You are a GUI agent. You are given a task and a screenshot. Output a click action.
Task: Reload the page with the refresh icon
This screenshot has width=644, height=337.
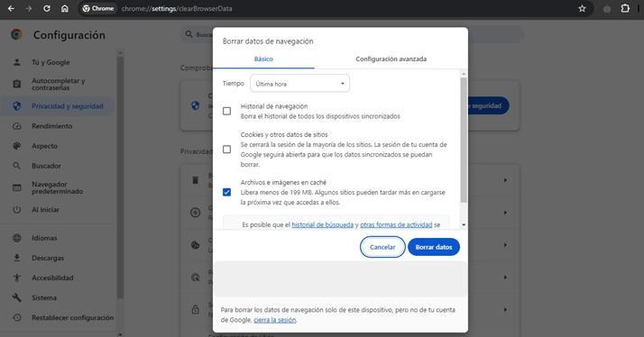(47, 8)
